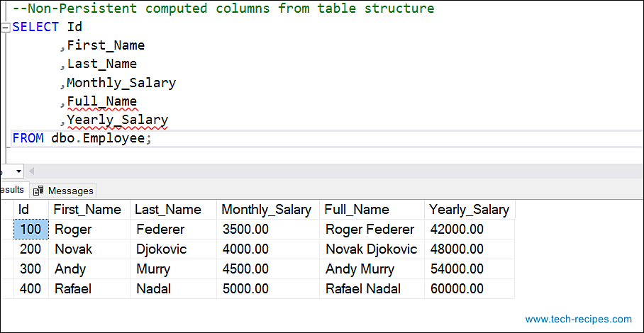Click dbo.Employee in the query editor
This screenshot has width=644, height=333.
click(98, 139)
